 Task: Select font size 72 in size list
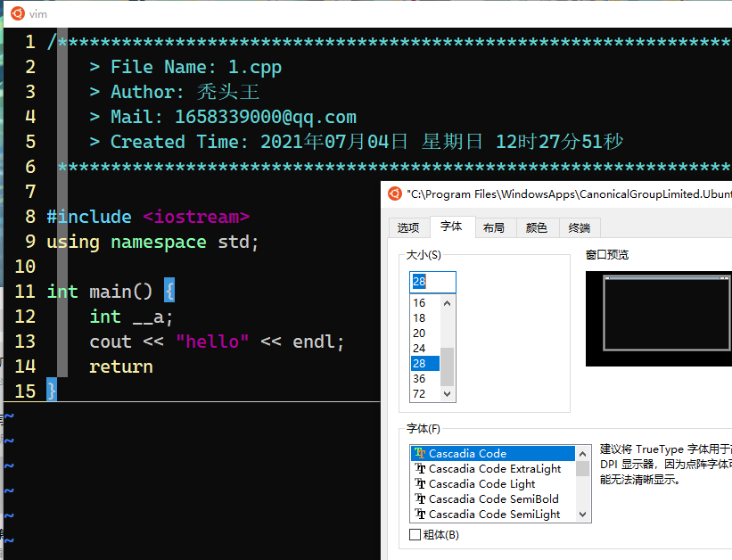click(425, 394)
